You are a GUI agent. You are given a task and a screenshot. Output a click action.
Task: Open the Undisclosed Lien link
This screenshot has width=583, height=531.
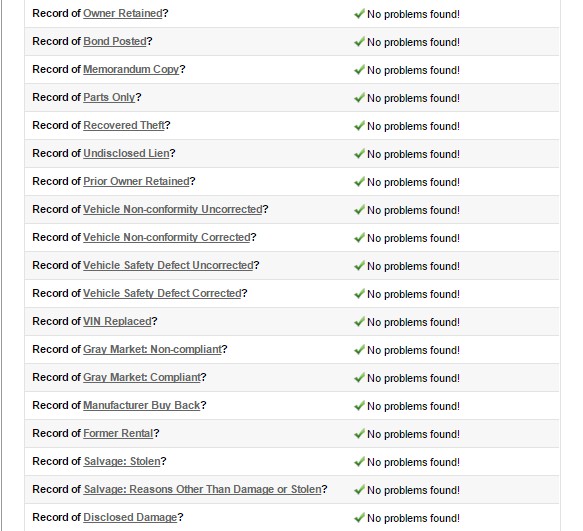126,154
